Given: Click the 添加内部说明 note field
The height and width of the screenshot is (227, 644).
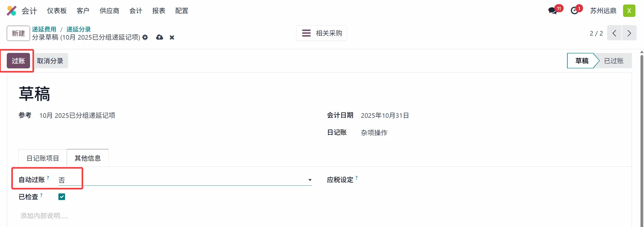Looking at the screenshot, I should coord(44,216).
